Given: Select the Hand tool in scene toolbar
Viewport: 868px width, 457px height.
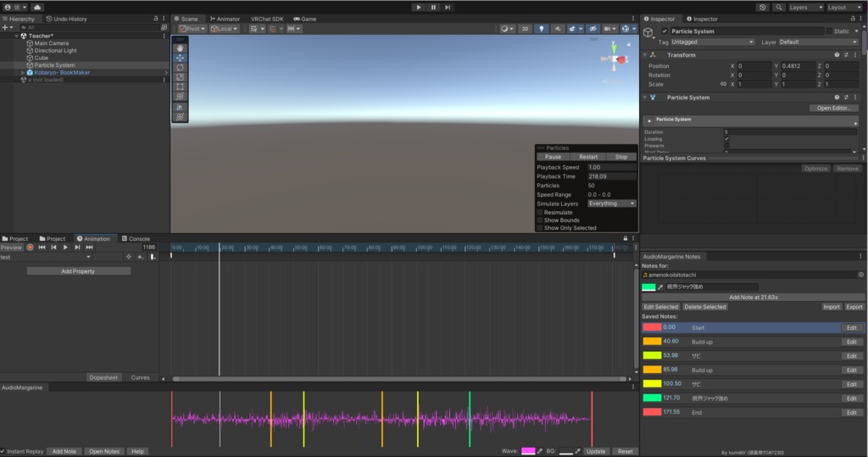Looking at the screenshot, I should pyautogui.click(x=180, y=48).
